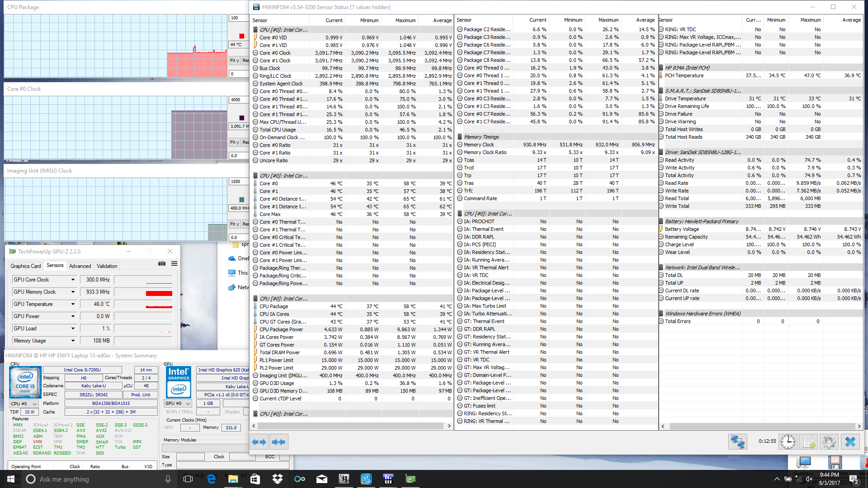Click the volume icon in system tray
The image size is (868, 488).
[809, 479]
